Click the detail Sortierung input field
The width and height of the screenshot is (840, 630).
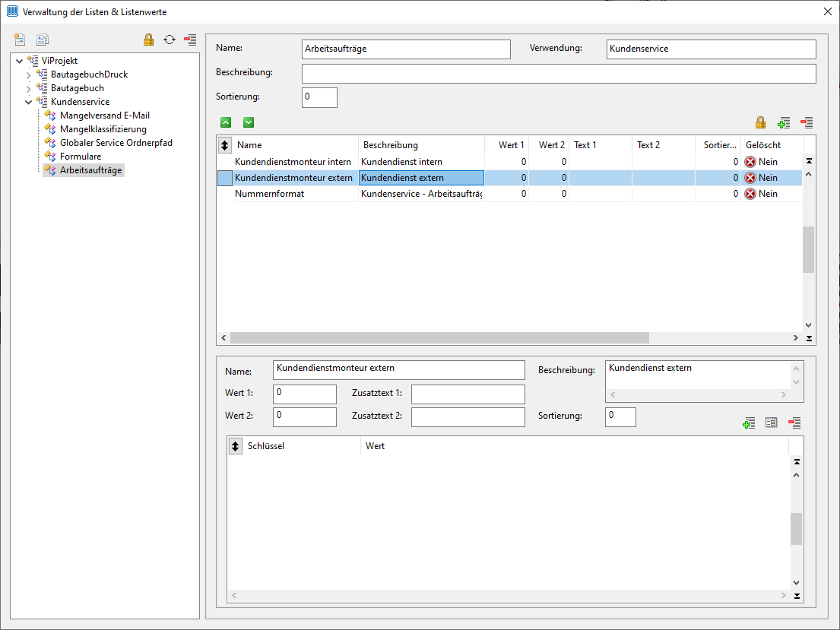(x=620, y=416)
